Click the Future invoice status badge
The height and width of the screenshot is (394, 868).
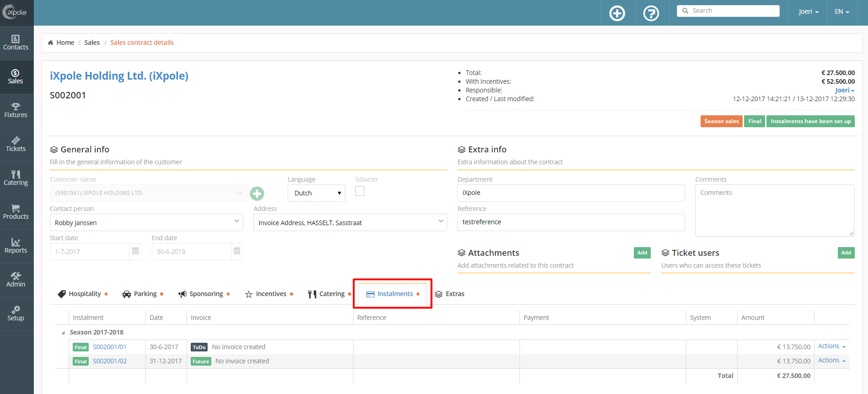(201, 362)
